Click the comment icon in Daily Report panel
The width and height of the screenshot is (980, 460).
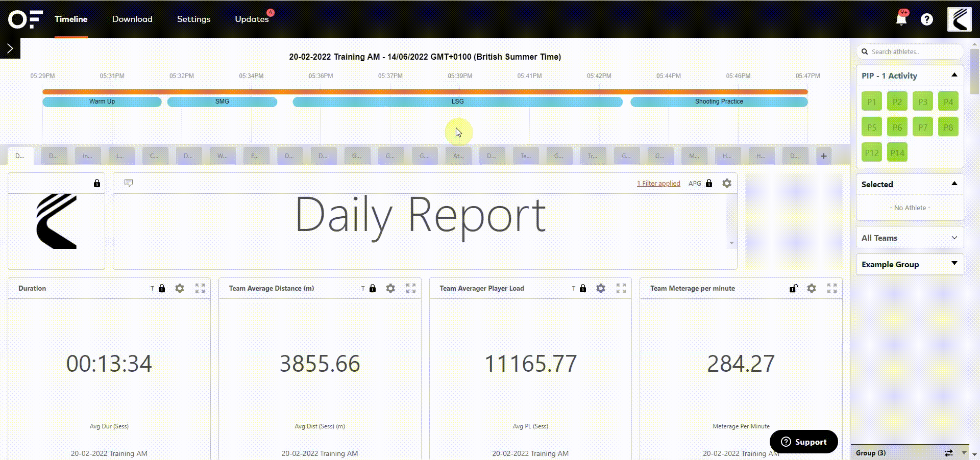(x=129, y=183)
